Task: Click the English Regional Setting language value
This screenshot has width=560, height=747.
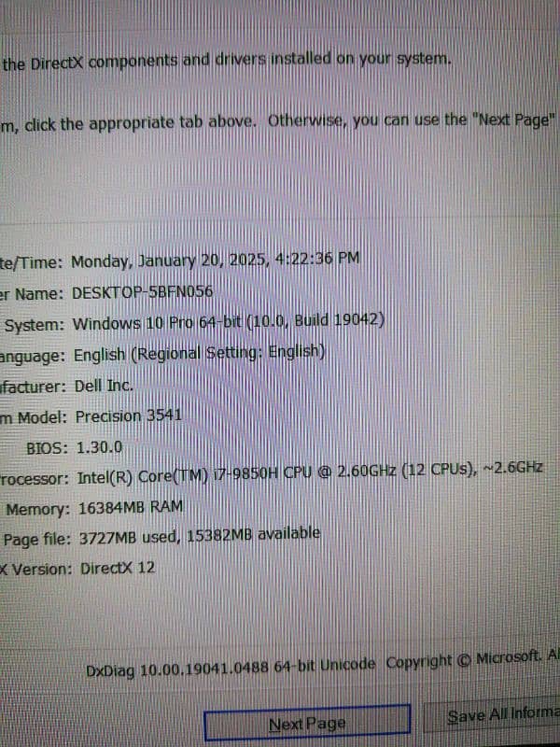Action: [x=199, y=353]
